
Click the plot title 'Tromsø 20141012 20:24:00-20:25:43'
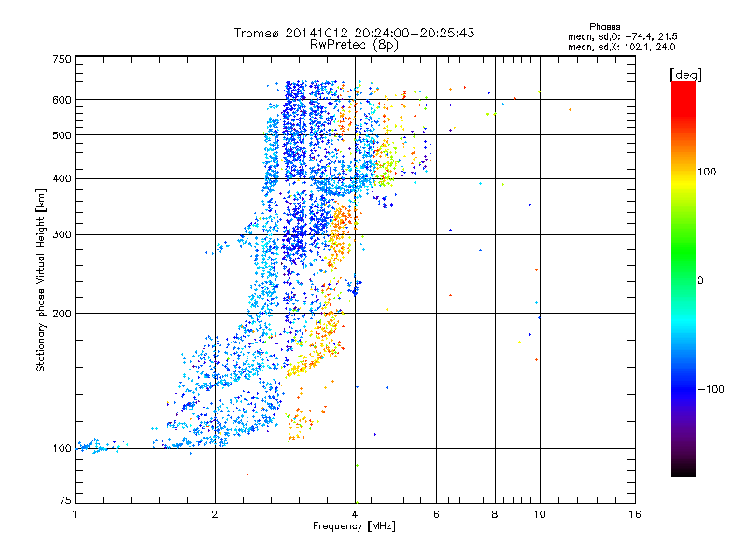click(354, 33)
